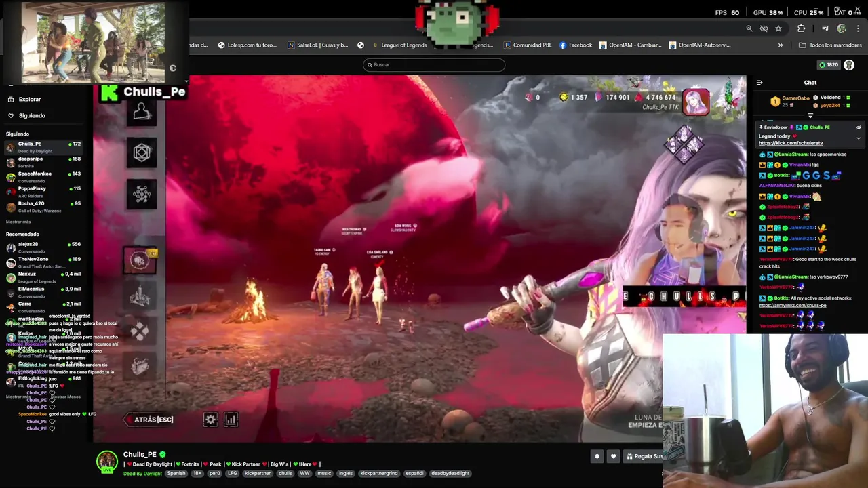Screen dimensions: 868x488
Task: Open SpaceMonkee channel from sidebar
Action: pyautogui.click(x=44, y=177)
